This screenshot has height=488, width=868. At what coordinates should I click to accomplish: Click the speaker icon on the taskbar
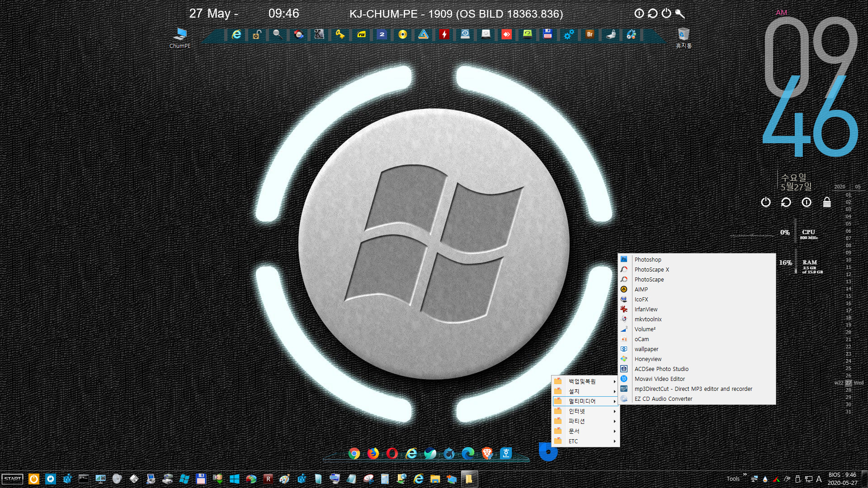[x=117, y=479]
